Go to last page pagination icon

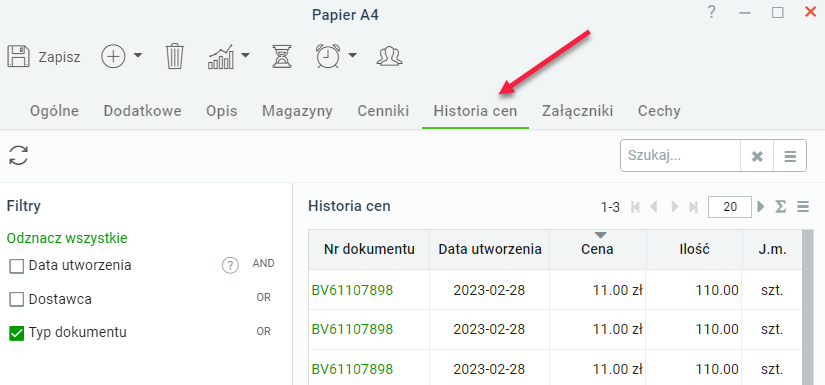tap(693, 207)
